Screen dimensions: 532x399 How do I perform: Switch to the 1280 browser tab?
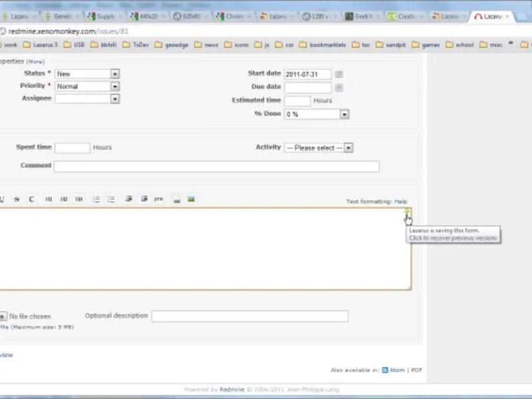coord(321,16)
